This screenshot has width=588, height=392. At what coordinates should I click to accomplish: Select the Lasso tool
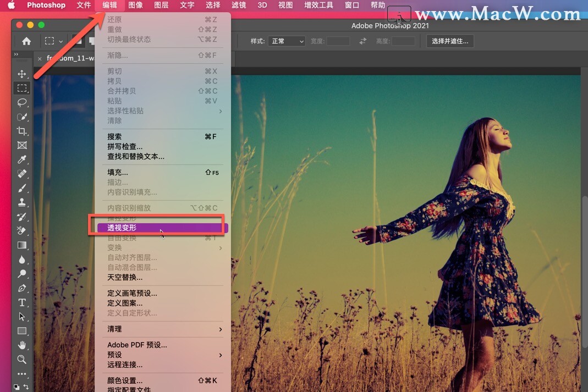pyautogui.click(x=22, y=103)
